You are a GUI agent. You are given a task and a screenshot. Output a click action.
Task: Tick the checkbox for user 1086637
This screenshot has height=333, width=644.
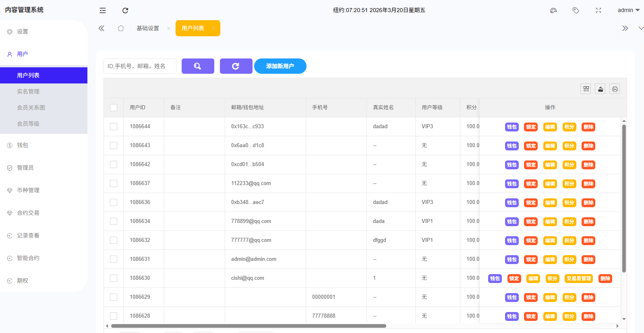[114, 183]
